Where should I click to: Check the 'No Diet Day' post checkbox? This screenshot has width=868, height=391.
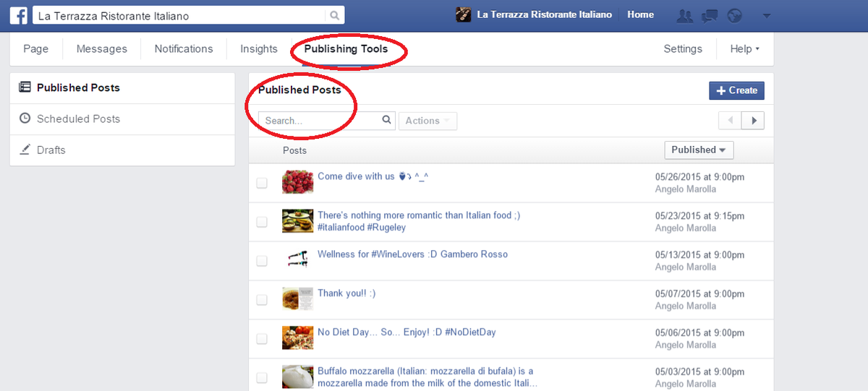(262, 339)
